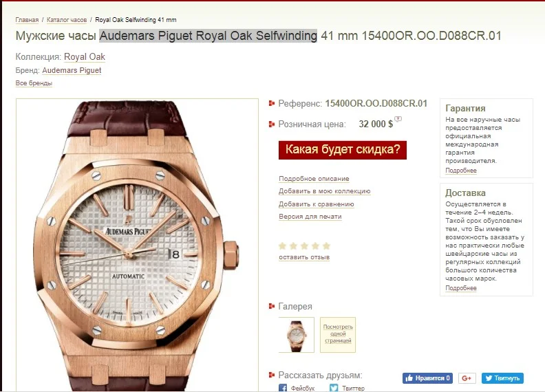Click Facebook Нравится like button

coord(427,378)
